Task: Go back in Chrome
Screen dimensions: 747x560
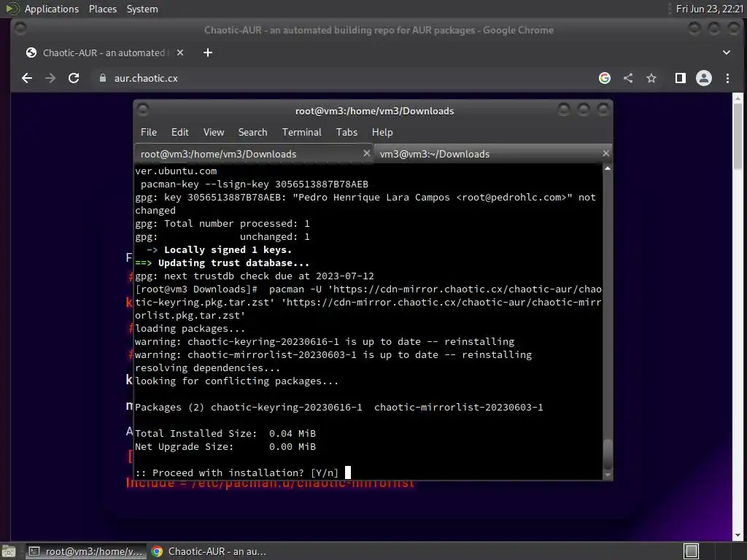Action: pyautogui.click(x=27, y=78)
